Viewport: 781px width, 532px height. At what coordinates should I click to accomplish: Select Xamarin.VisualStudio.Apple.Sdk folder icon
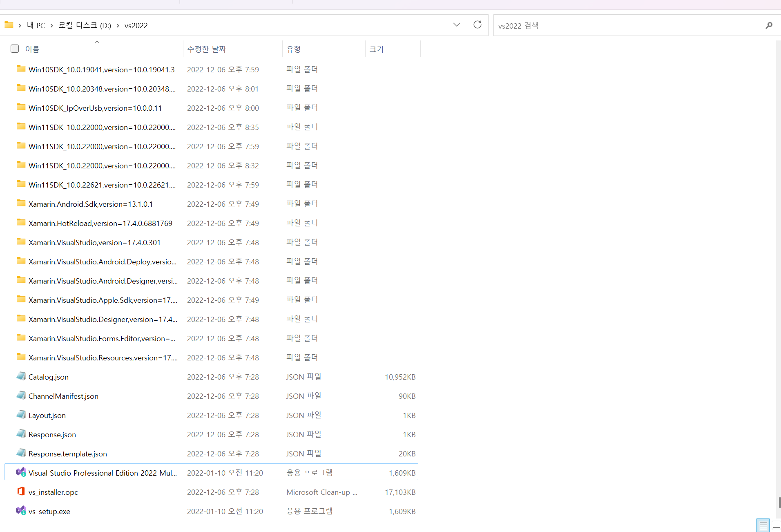21,299
